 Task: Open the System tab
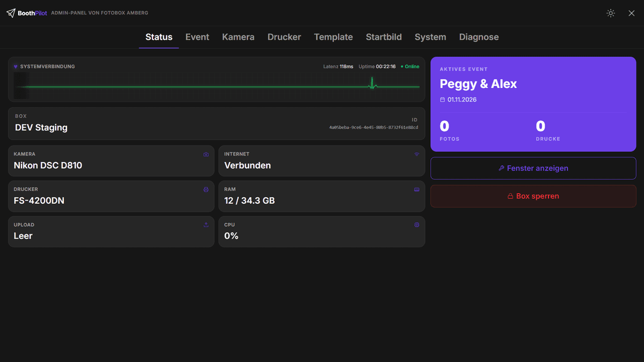[x=430, y=37]
